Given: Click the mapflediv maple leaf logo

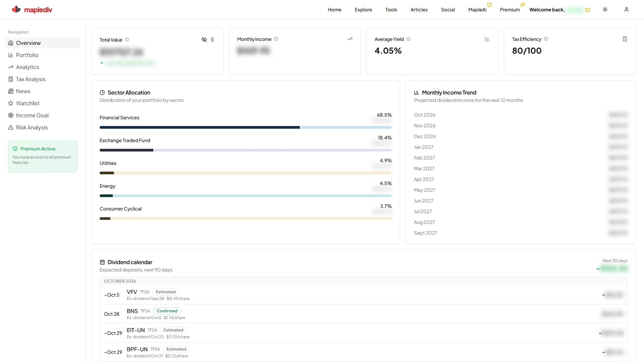Looking at the screenshot, I should 16,9.
